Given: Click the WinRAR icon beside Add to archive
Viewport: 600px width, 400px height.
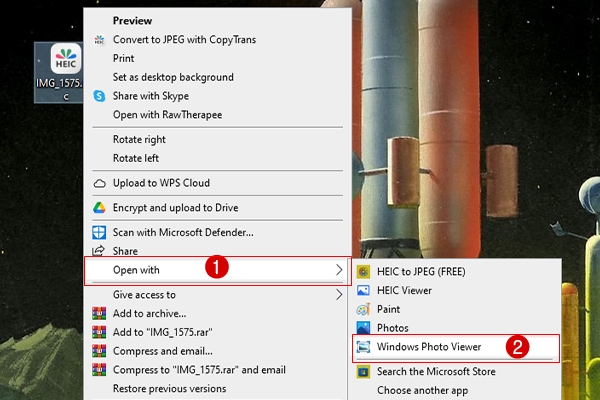Looking at the screenshot, I should tap(99, 314).
